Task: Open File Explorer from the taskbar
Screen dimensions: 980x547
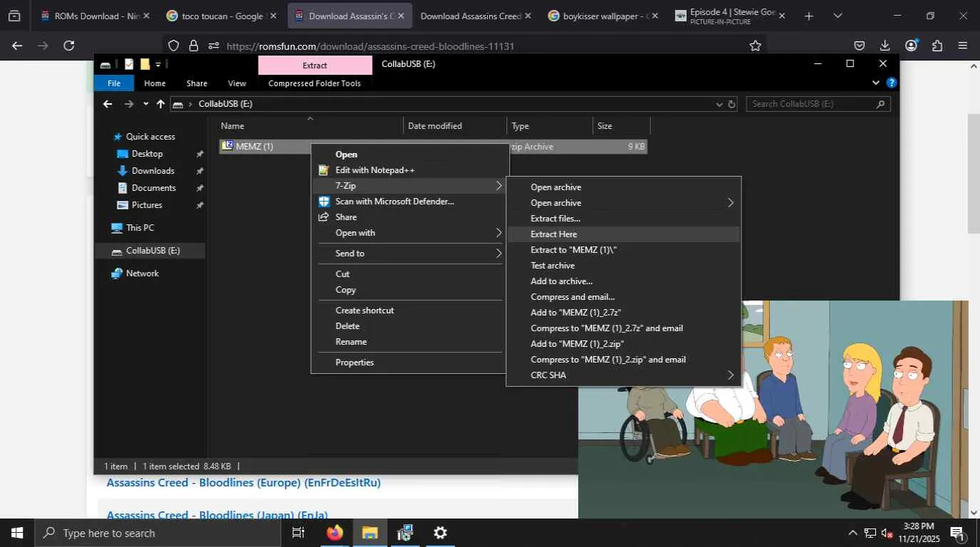Action: [370, 533]
